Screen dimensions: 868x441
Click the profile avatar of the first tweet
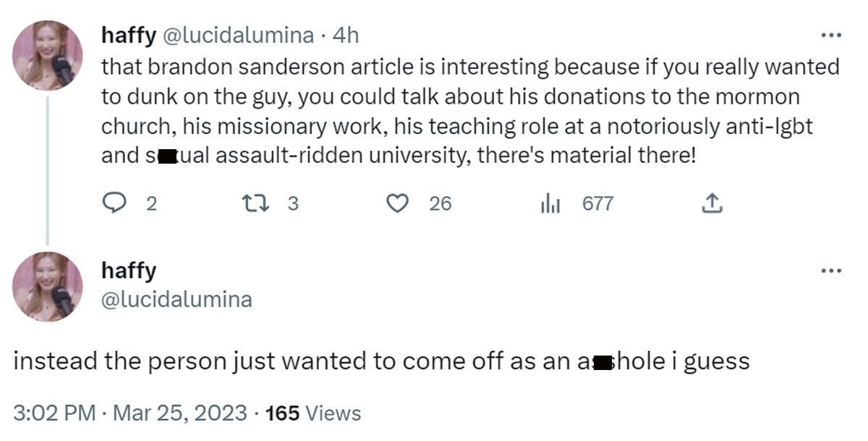48,55
